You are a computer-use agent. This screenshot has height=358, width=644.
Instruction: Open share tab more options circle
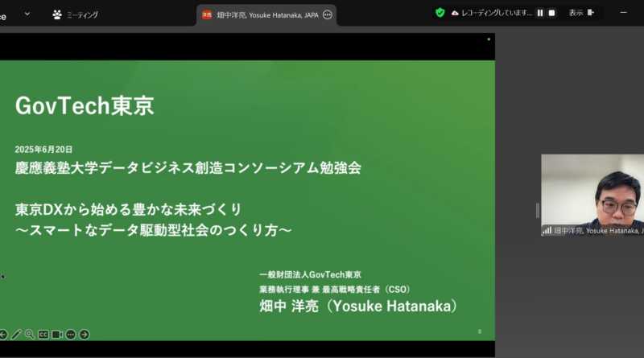point(328,15)
